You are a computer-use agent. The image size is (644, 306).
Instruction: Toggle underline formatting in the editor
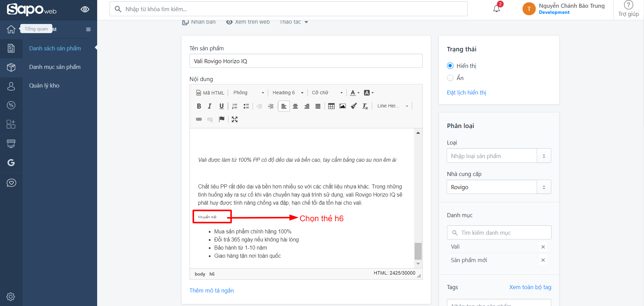(x=221, y=106)
